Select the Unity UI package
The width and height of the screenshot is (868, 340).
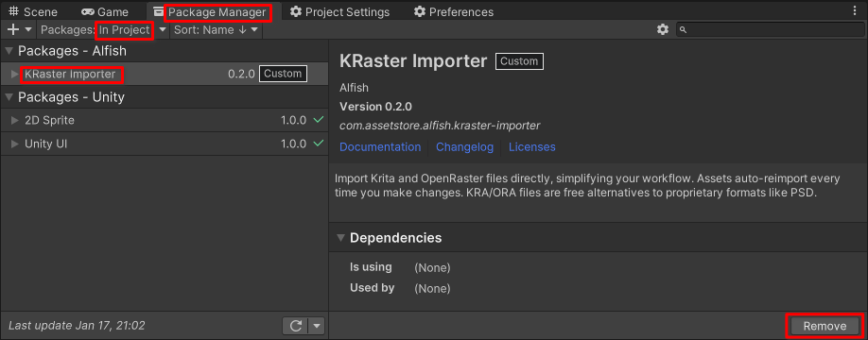click(x=165, y=144)
